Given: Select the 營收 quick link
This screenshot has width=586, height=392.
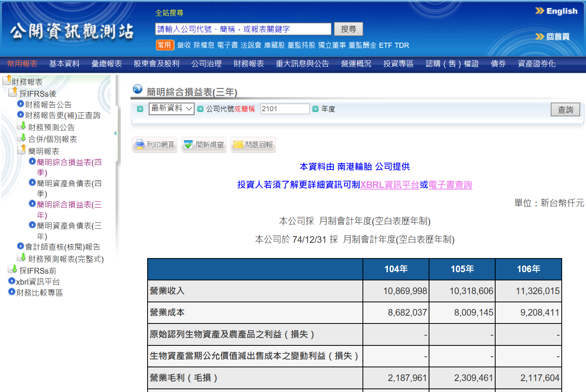Looking at the screenshot, I should point(184,45).
